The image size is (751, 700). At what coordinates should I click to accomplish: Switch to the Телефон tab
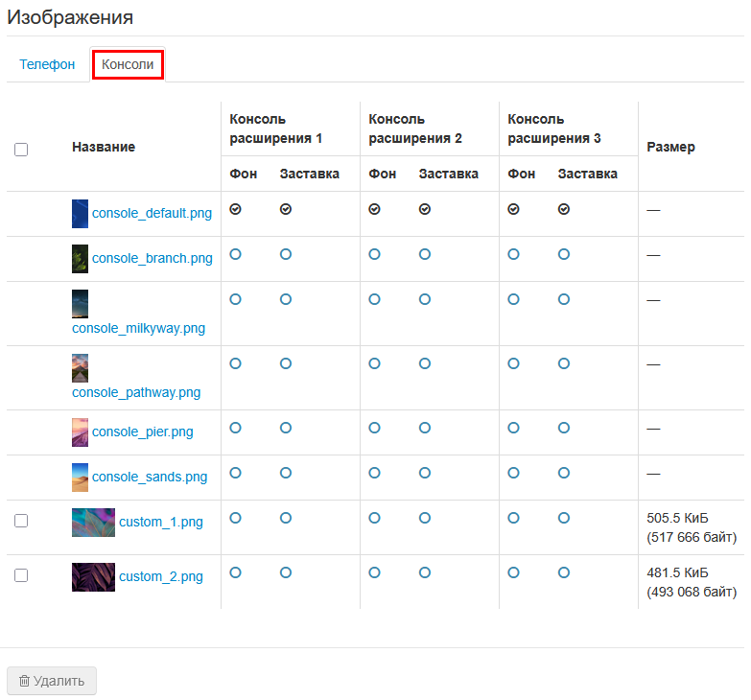[47, 64]
